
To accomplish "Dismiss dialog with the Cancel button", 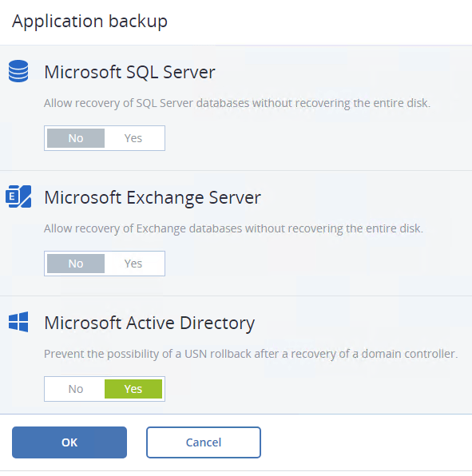I will [204, 442].
